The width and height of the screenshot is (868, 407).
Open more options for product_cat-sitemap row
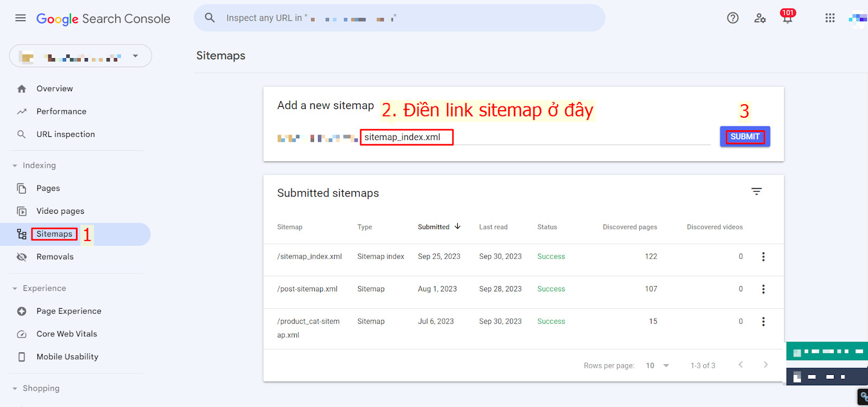[x=763, y=322]
